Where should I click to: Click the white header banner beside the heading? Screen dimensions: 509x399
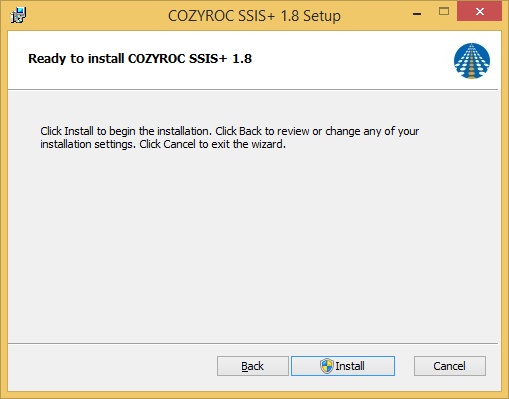tap(350, 60)
